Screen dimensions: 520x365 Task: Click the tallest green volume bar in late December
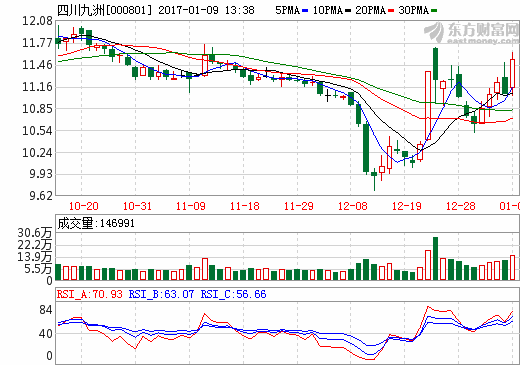click(x=435, y=259)
